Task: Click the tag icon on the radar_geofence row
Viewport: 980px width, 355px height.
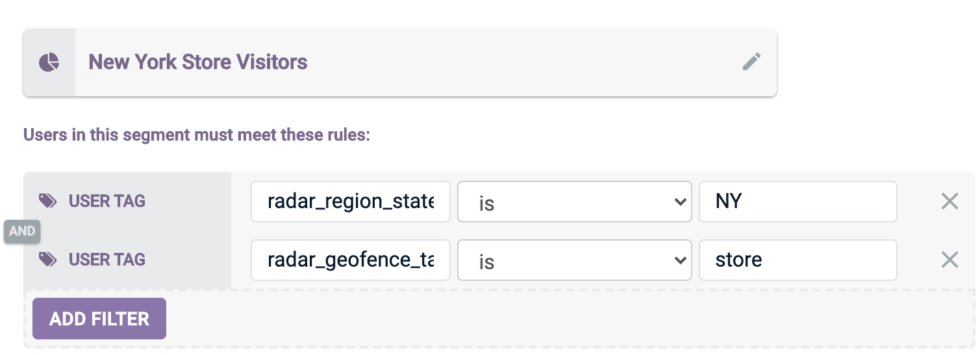Action: point(48,260)
